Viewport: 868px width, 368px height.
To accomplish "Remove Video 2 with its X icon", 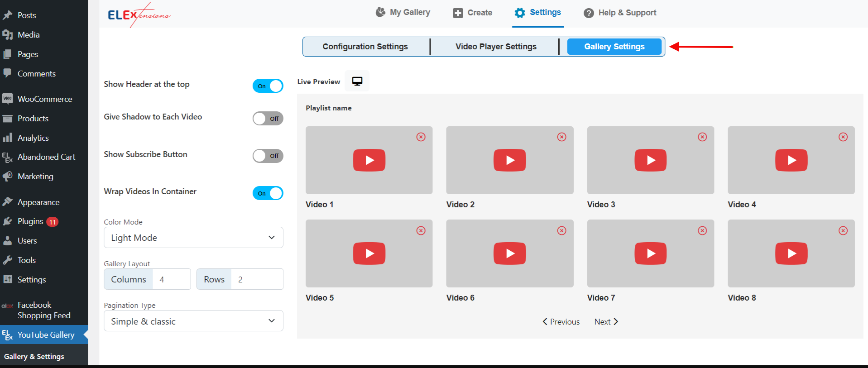I will (x=562, y=137).
